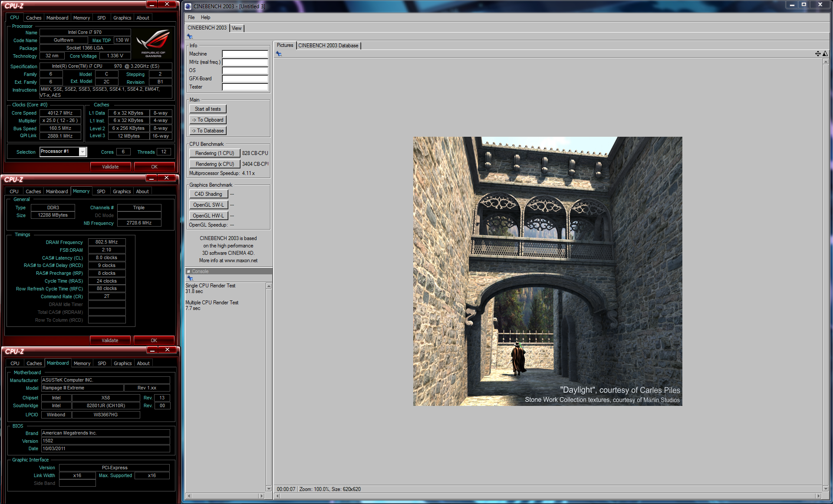Image resolution: width=833 pixels, height=504 pixels.
Task: Open the Memory tab in the bottom CPU-Z window
Action: pos(82,363)
